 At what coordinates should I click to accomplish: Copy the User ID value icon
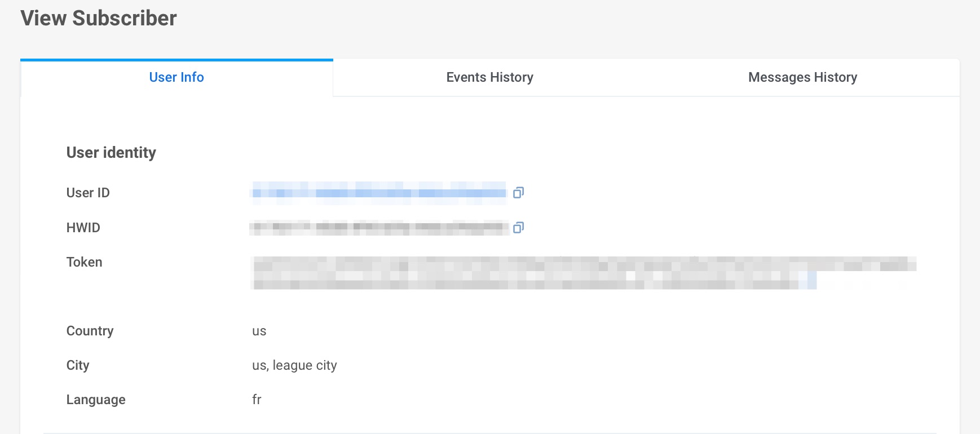[518, 193]
